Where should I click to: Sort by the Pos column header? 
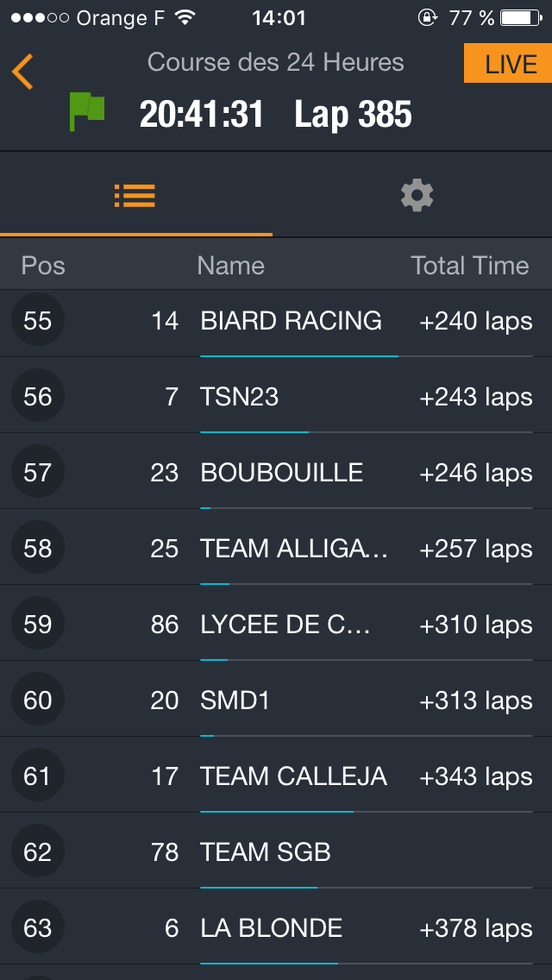[43, 266]
